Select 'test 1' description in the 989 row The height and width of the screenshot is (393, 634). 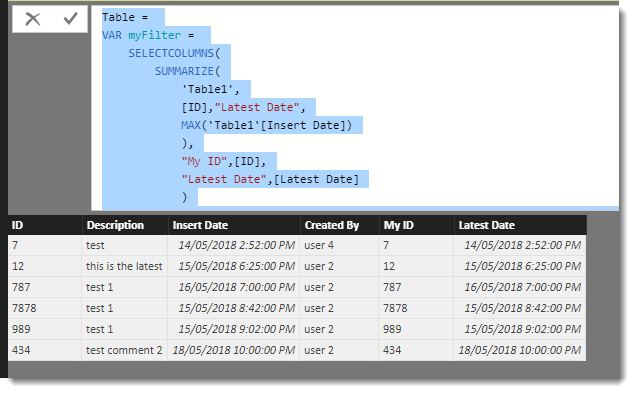coord(125,330)
